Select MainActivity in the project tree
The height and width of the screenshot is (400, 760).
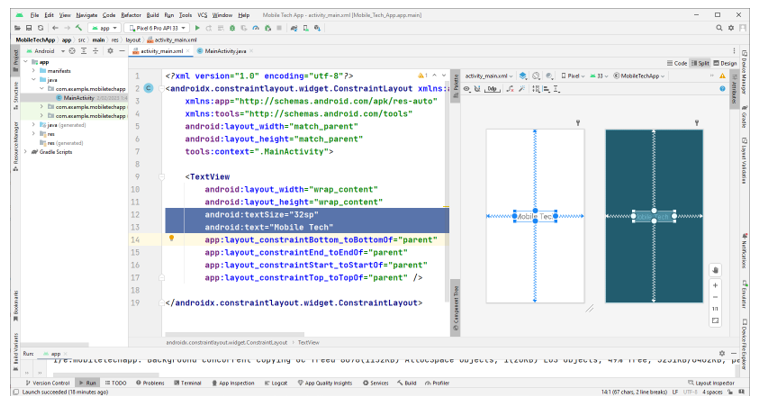pos(79,98)
